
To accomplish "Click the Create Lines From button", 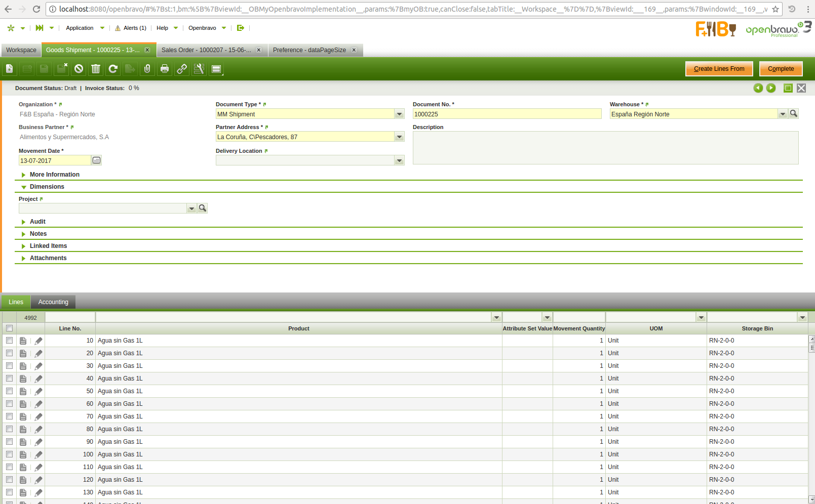I will coord(719,69).
